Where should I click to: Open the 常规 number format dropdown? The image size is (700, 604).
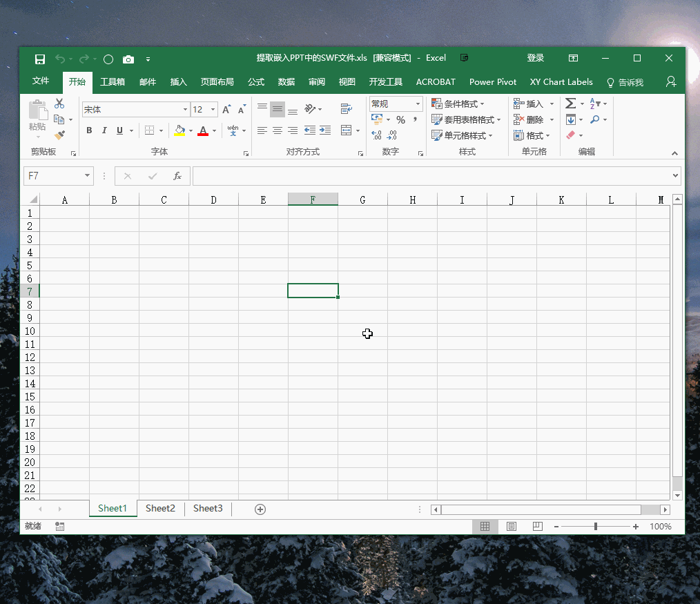416,103
